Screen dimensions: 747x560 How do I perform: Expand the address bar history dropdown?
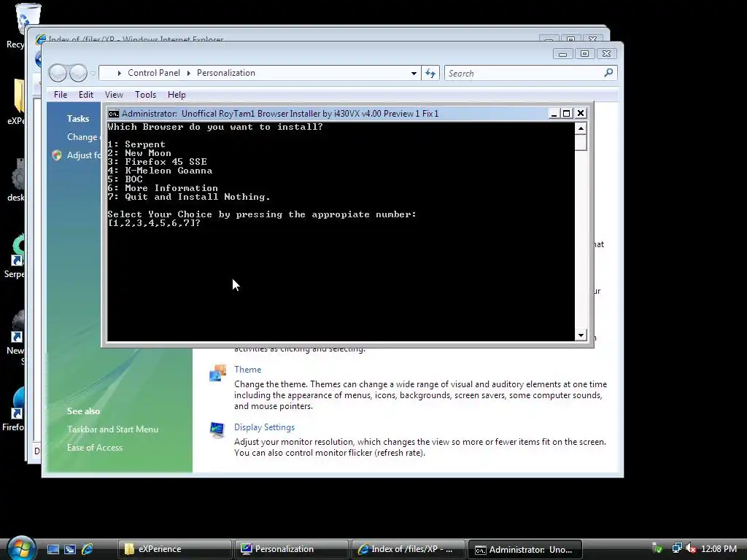pos(414,74)
